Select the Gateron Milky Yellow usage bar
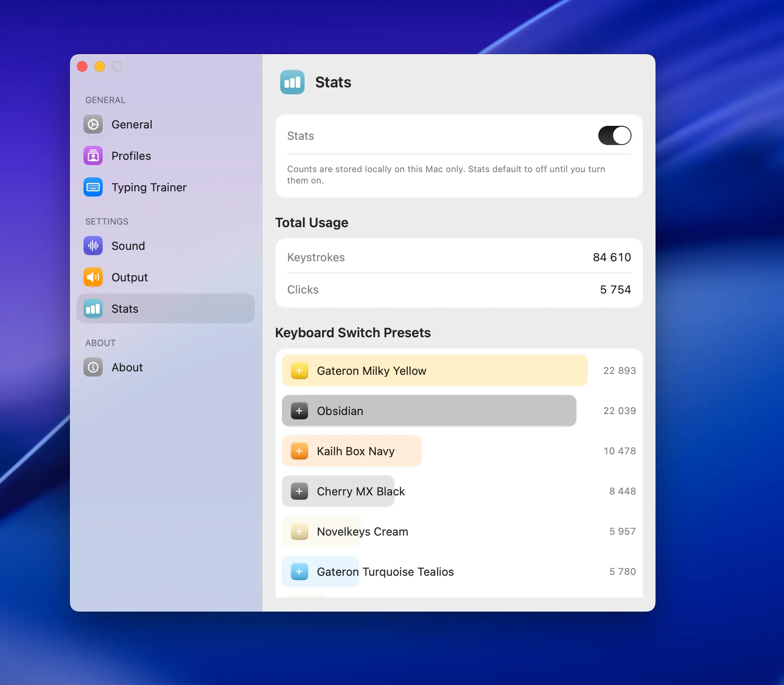This screenshot has height=685, width=784. point(435,371)
